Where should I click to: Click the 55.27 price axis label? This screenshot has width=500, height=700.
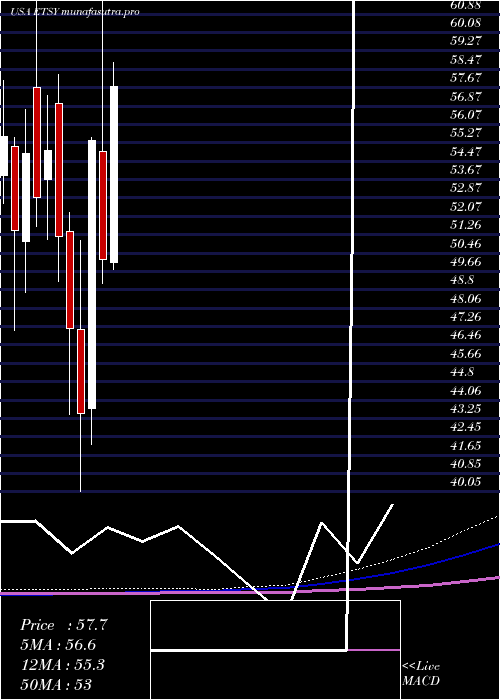466,133
